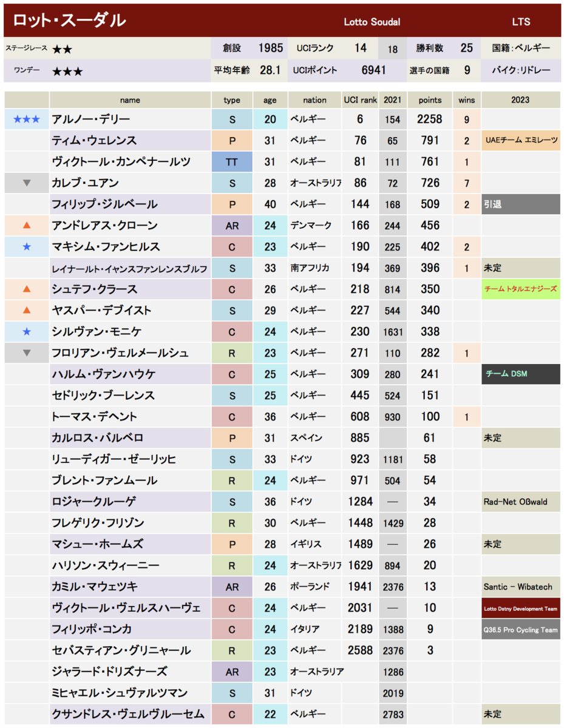Screen dimensions: 564x728
Task: Click the Rad-Net Oßwald cell
Action: [x=520, y=502]
